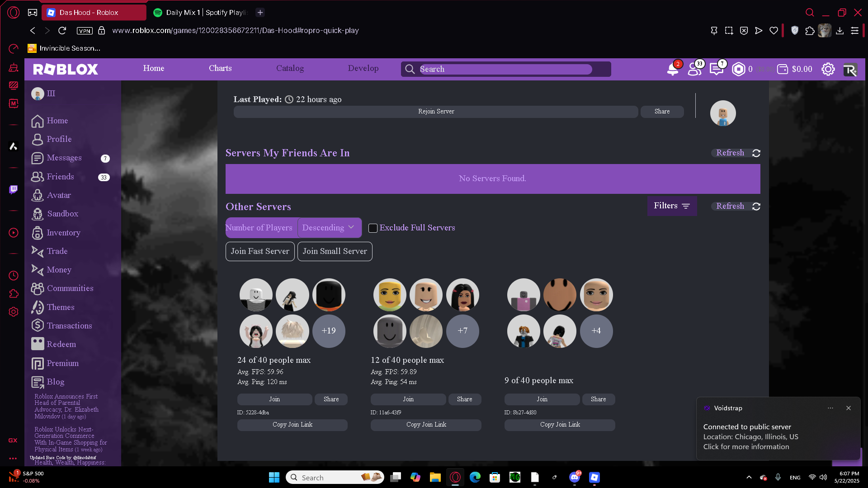Click the Join Small Server button
The width and height of the screenshot is (868, 488).
pos(335,251)
